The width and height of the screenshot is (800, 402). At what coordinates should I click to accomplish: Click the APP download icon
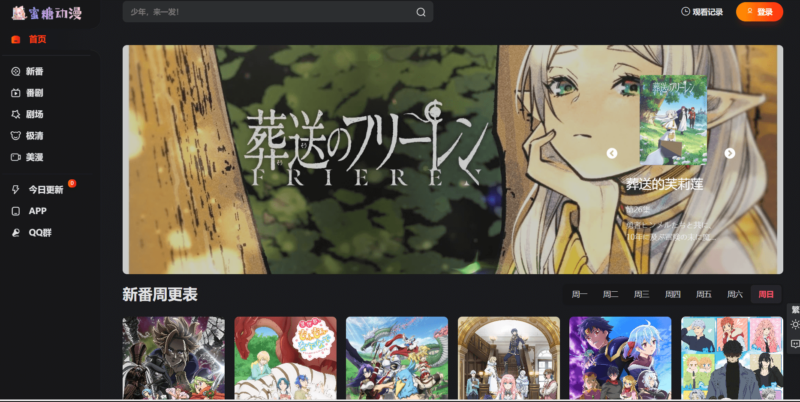16,211
